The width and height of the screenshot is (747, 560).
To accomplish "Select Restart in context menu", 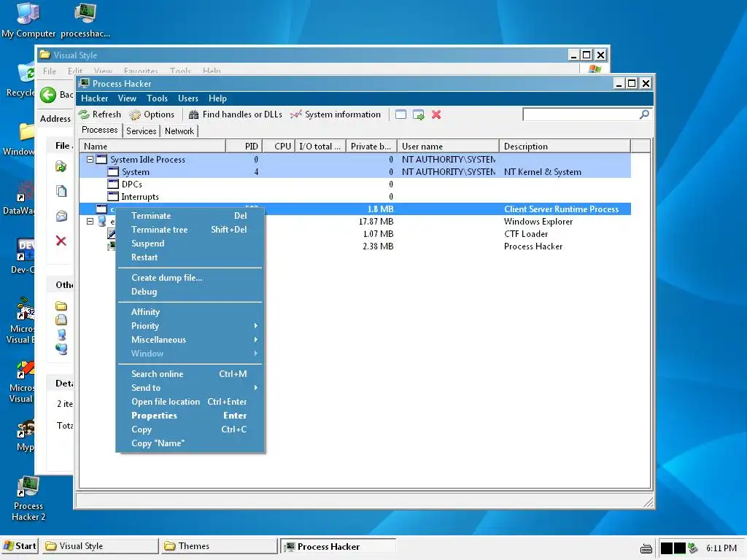I will [x=190, y=257].
